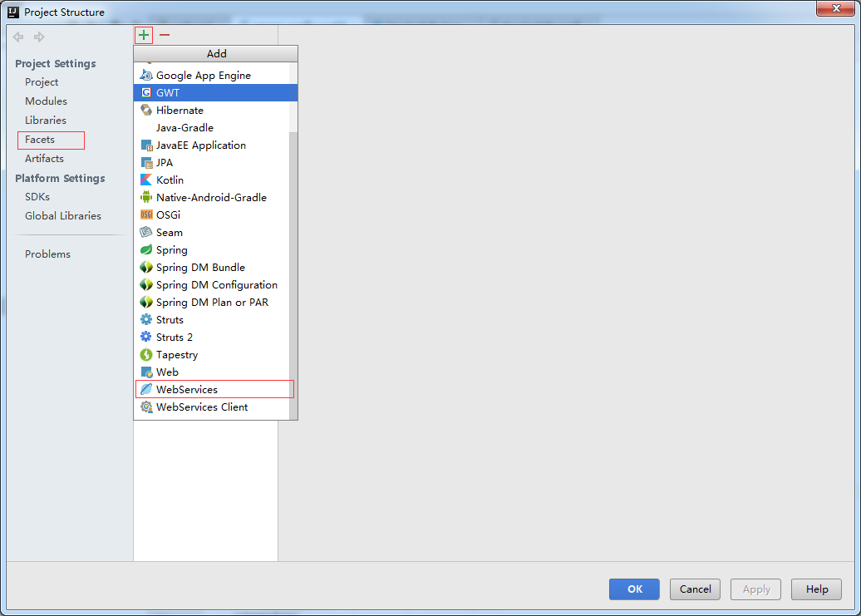Click the WebServices feather icon
Screen dimensions: 861x616
click(x=146, y=389)
